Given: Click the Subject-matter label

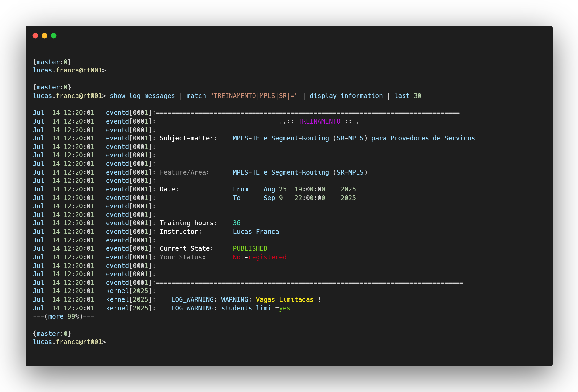Looking at the screenshot, I should click(x=188, y=138).
